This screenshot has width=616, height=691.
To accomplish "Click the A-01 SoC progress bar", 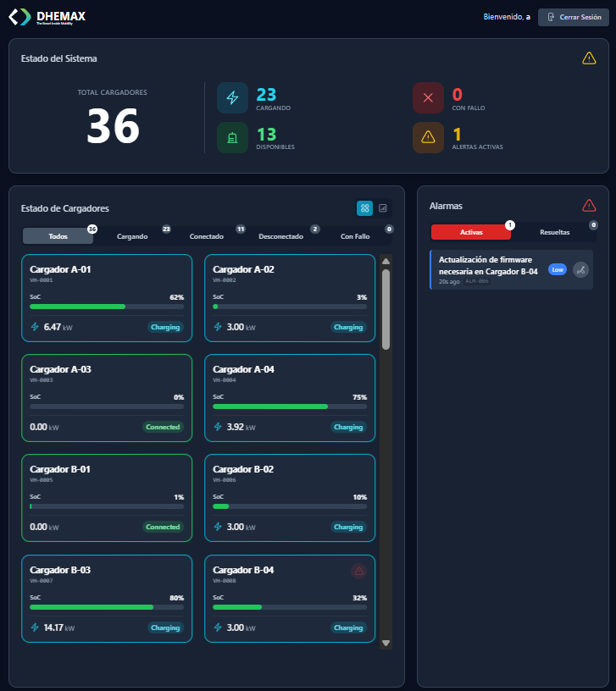I will tap(107, 307).
